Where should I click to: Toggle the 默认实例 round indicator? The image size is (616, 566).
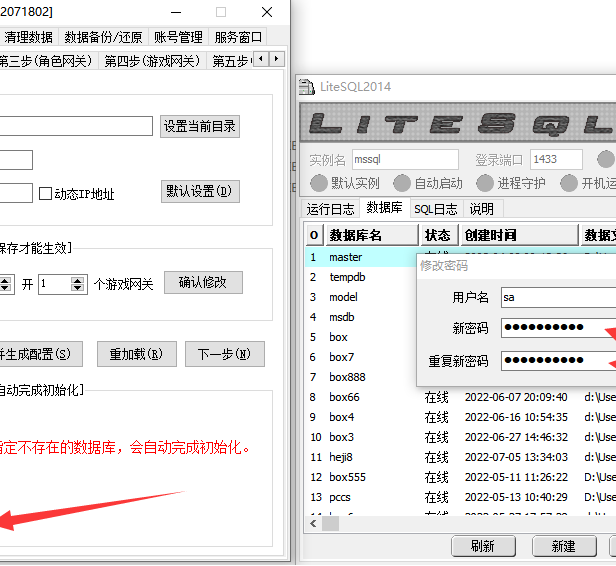pos(318,183)
